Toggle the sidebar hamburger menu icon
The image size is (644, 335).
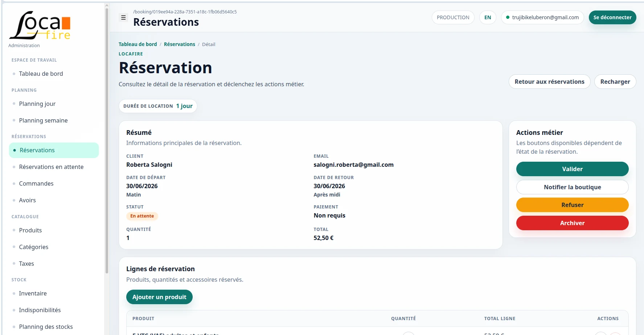pos(123,17)
